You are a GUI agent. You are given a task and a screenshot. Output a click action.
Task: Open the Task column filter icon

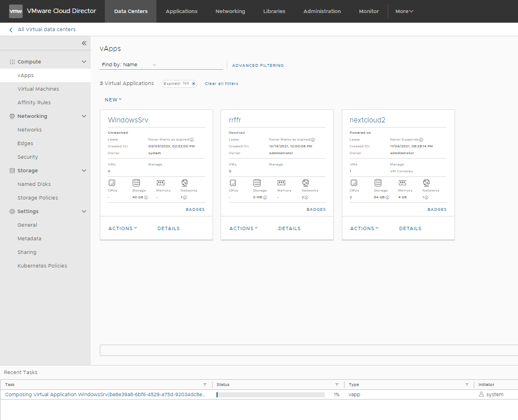(x=205, y=384)
